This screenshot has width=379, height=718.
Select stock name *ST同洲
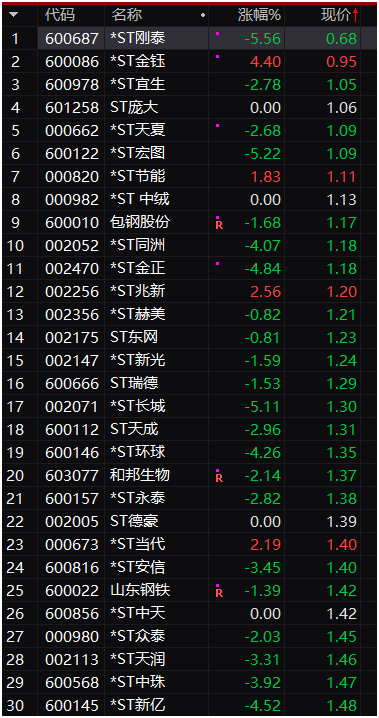tap(137, 245)
